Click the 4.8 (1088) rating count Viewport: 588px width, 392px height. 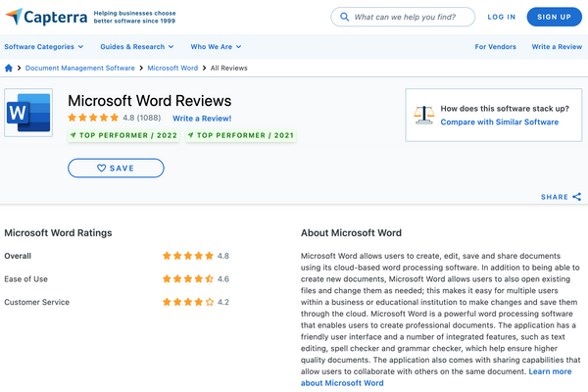click(142, 118)
